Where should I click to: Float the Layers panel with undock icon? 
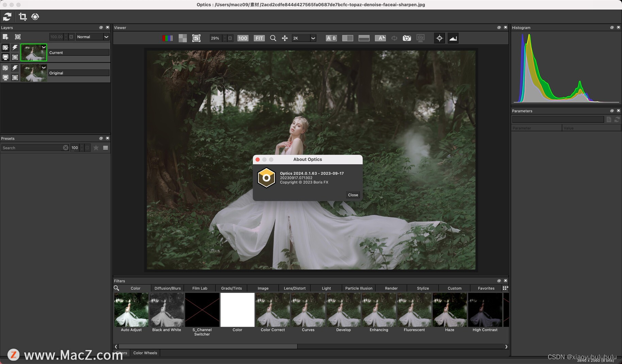(101, 28)
